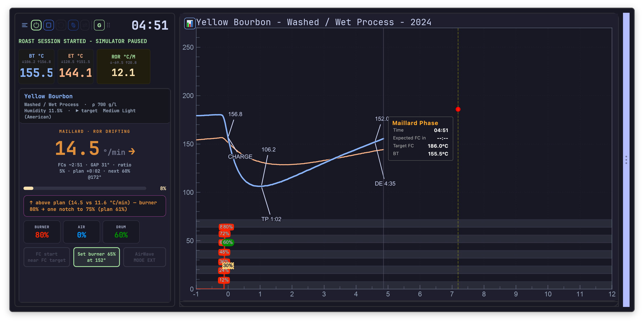Click the FC start near FC target button
This screenshot has width=644, height=323.
[x=47, y=257]
